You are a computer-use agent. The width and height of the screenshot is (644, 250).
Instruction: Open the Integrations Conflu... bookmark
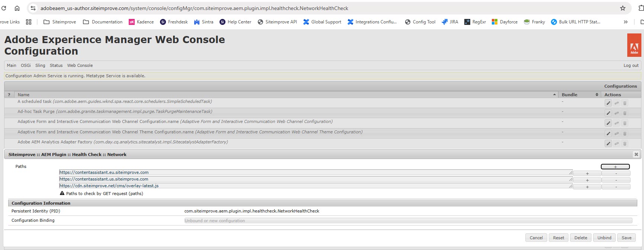pos(372,22)
